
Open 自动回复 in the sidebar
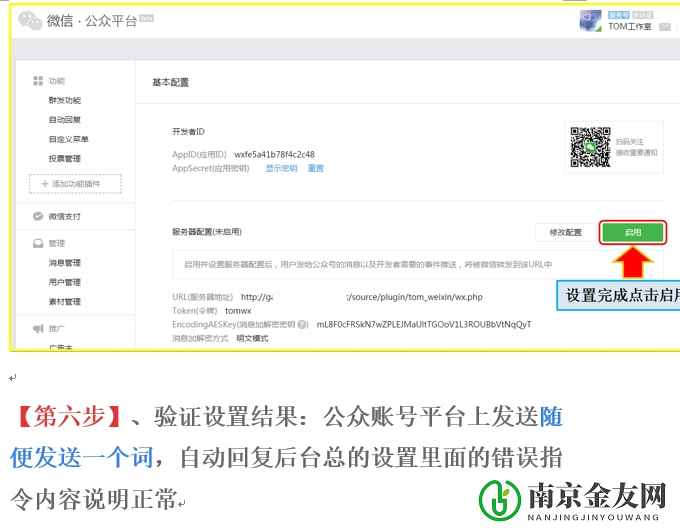65,120
